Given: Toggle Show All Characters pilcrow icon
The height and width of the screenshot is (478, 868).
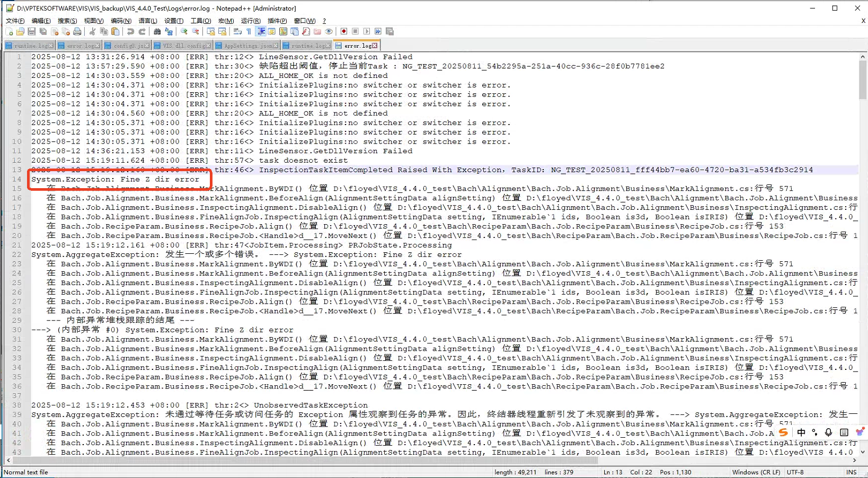Looking at the screenshot, I should click(249, 32).
